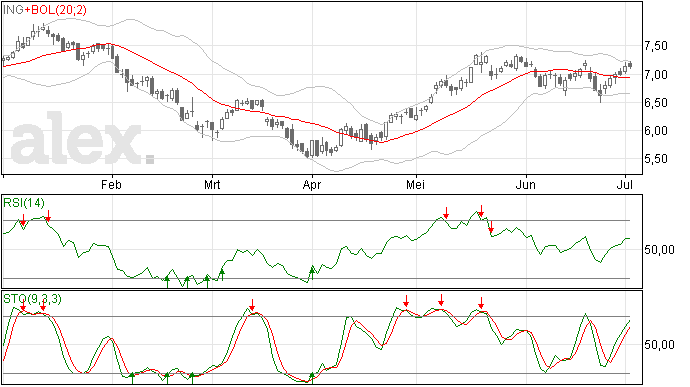Select the 6,50 price axis value
Viewport: 690px width, 387px height.
pyautogui.click(x=656, y=103)
